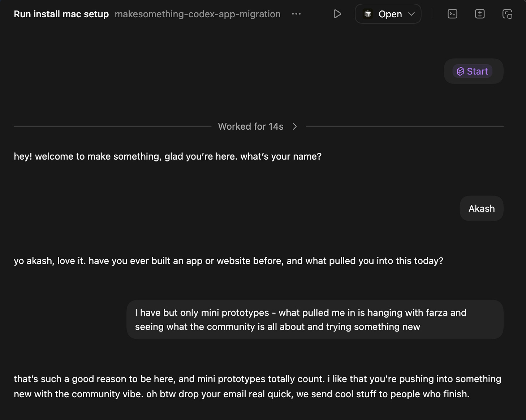Click the 'Run install mac setup' thread title
The image size is (526, 420).
click(61, 14)
